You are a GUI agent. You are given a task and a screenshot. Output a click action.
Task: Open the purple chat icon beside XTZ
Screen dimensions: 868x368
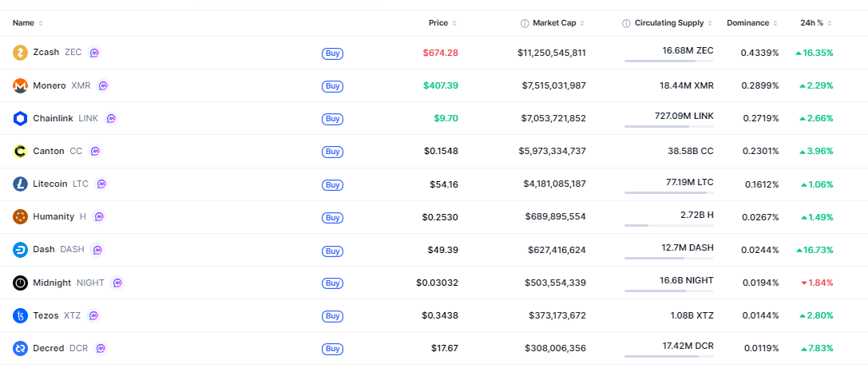coord(93,315)
